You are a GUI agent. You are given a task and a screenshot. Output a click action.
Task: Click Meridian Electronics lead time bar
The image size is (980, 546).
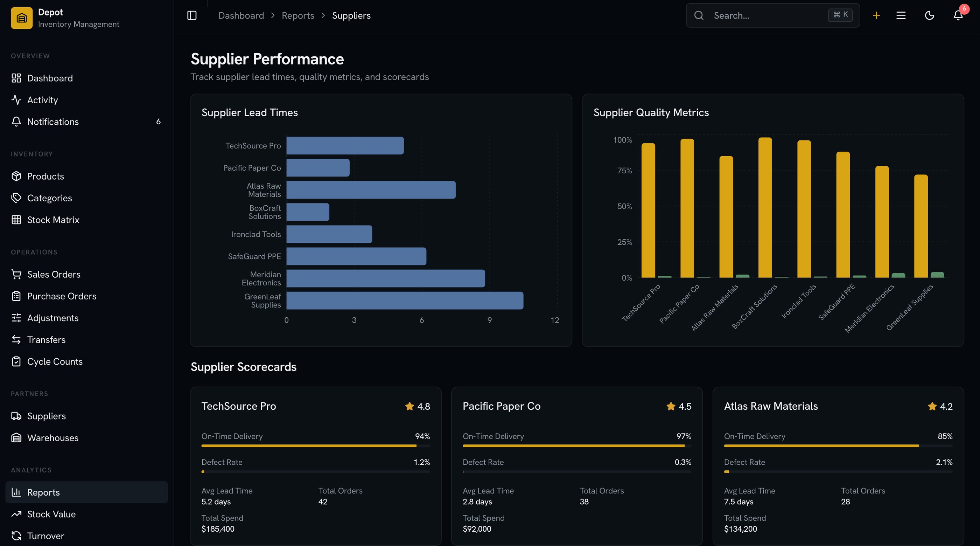386,278
